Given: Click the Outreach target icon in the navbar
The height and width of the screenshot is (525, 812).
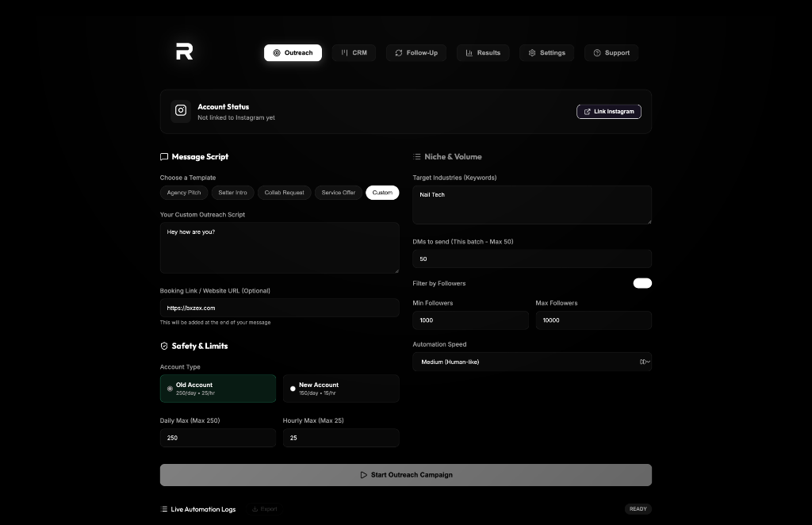Looking at the screenshot, I should coord(275,52).
